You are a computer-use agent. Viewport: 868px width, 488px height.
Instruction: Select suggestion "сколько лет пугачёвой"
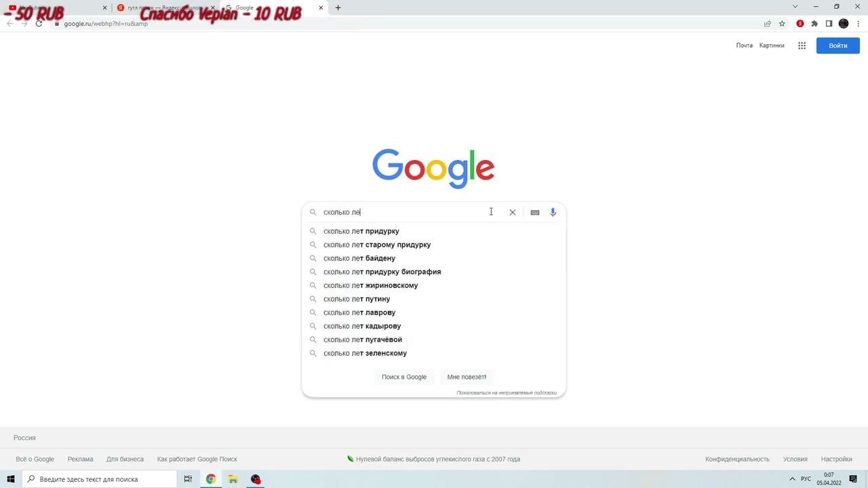click(434, 340)
